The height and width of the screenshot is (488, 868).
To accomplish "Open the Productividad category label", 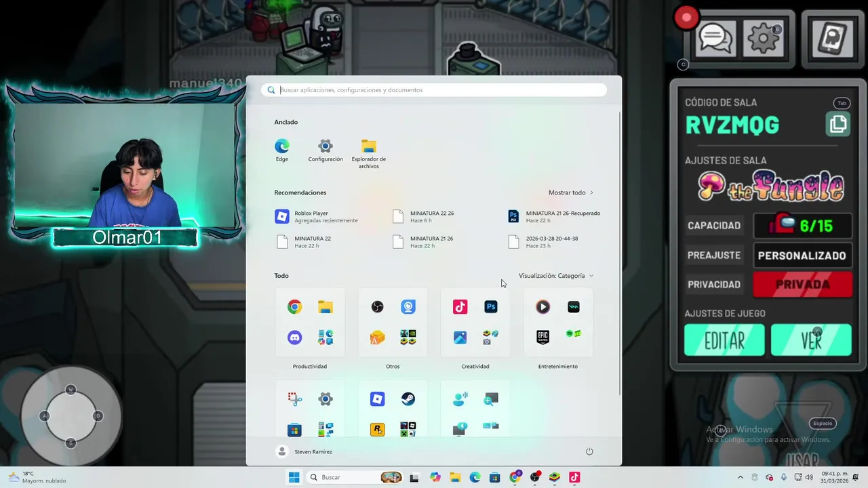I will [310, 367].
